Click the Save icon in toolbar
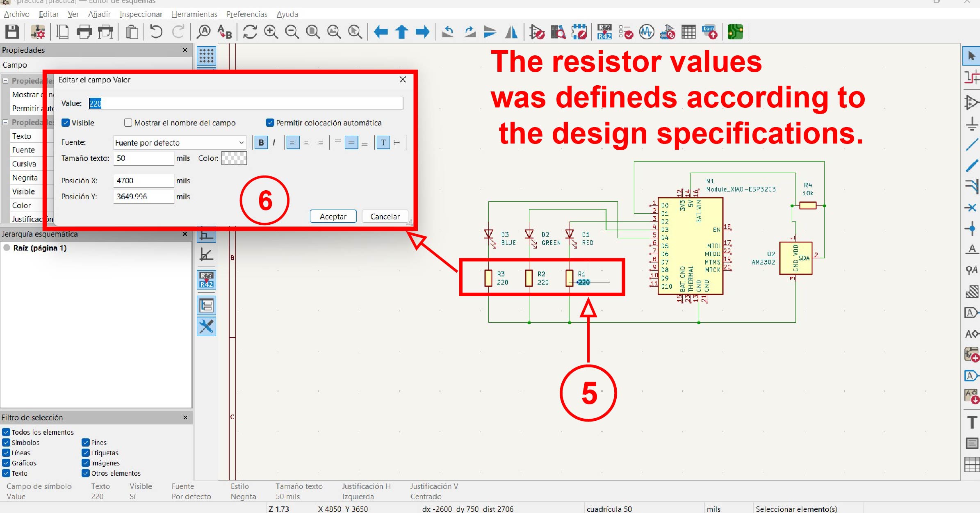The width and height of the screenshot is (980, 513). (12, 32)
